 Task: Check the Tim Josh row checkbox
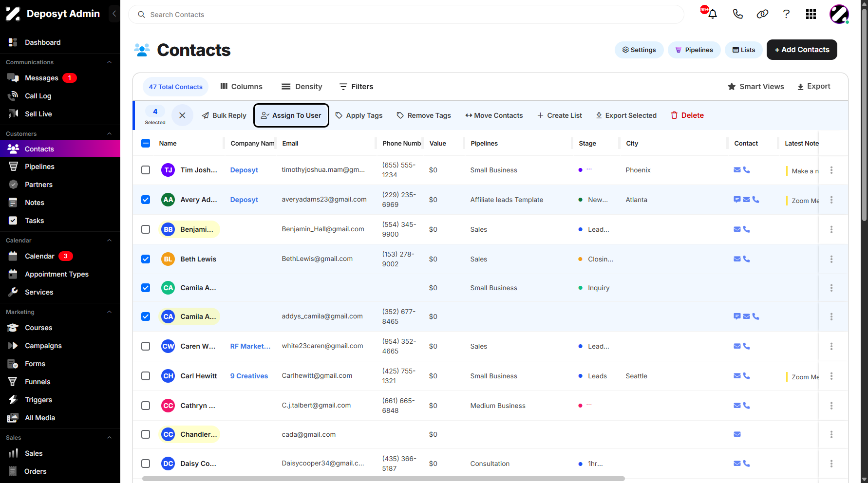pos(146,170)
